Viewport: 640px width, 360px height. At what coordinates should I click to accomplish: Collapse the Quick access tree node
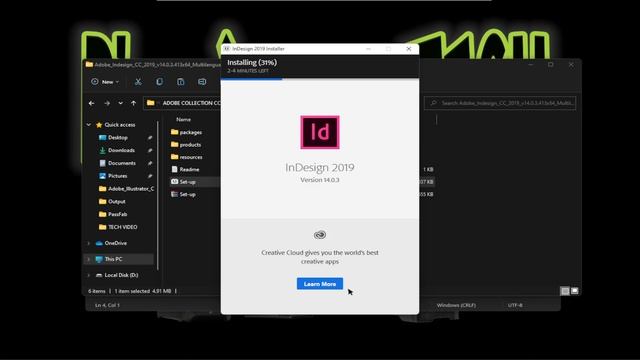[89, 124]
